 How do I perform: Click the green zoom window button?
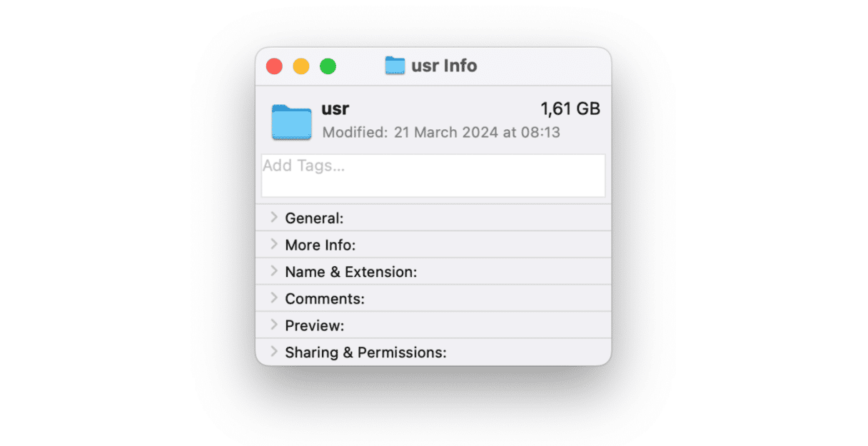[x=328, y=66]
